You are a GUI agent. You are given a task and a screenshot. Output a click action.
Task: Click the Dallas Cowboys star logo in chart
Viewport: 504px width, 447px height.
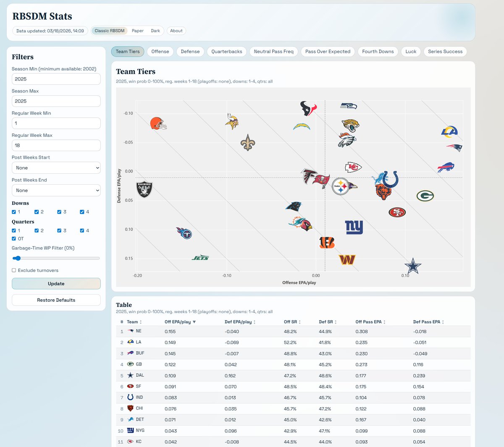413,266
